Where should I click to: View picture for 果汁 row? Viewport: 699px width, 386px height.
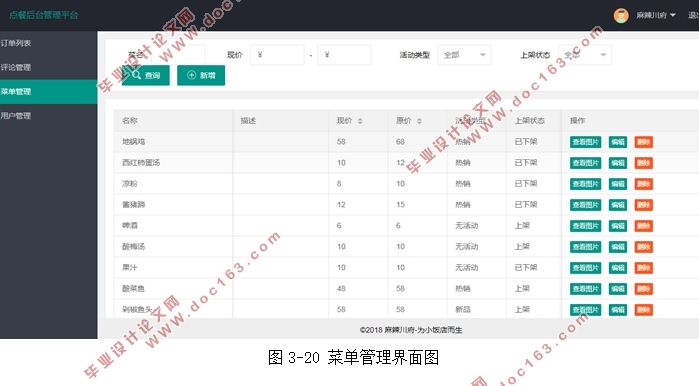pos(585,268)
